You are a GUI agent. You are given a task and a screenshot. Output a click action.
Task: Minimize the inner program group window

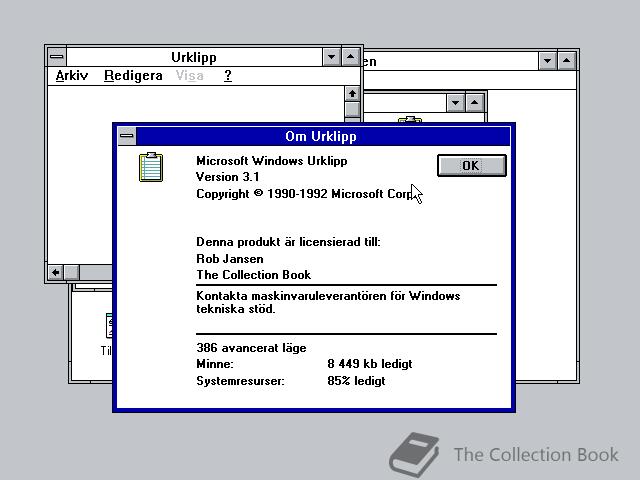(x=456, y=102)
